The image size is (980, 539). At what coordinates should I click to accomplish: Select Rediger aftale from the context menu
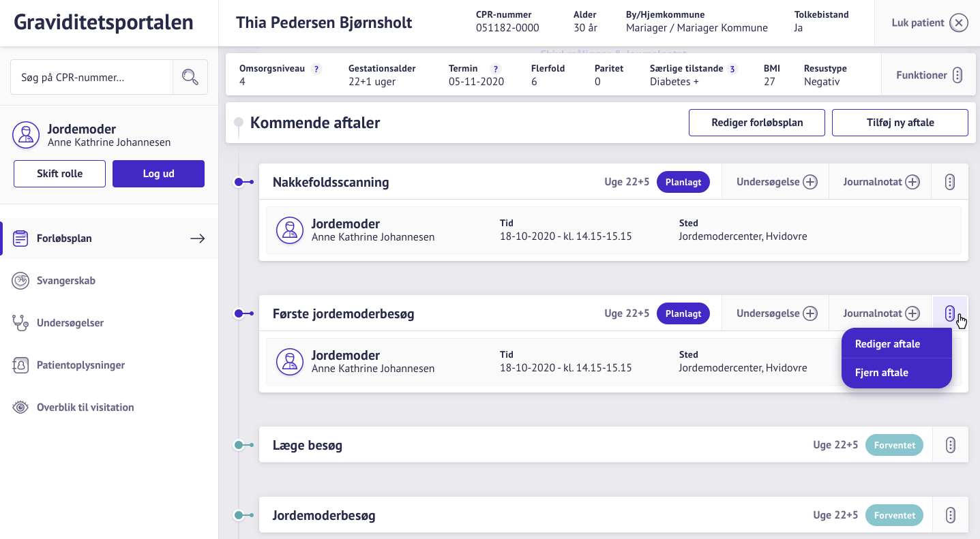click(887, 344)
